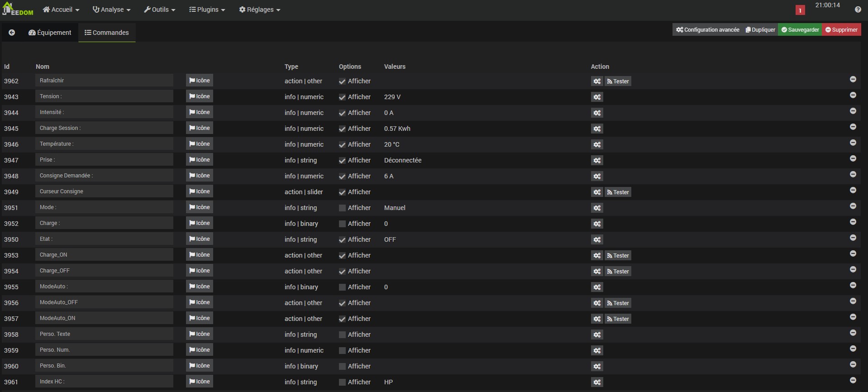
Task: Remove the Prise command with minus icon
Action: click(x=853, y=158)
